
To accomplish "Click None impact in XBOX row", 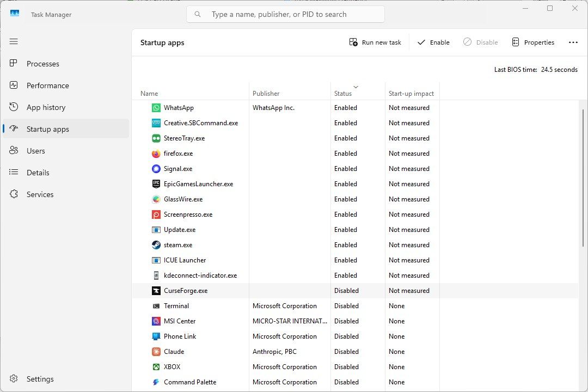I will [396, 367].
